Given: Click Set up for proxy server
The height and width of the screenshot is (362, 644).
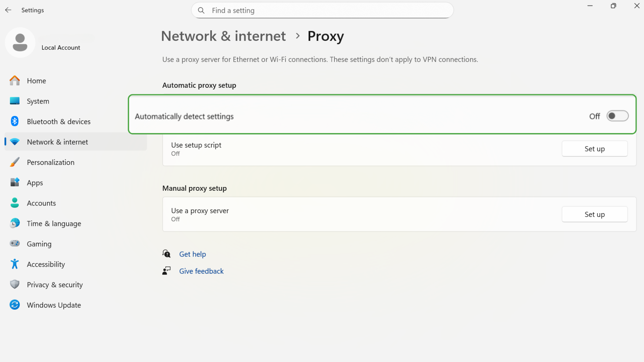Looking at the screenshot, I should click(x=595, y=215).
